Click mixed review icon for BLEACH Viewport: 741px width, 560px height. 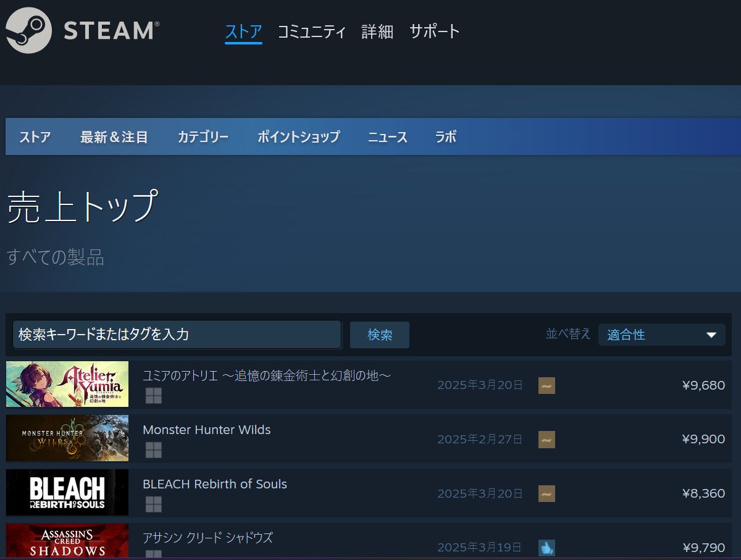point(546,493)
